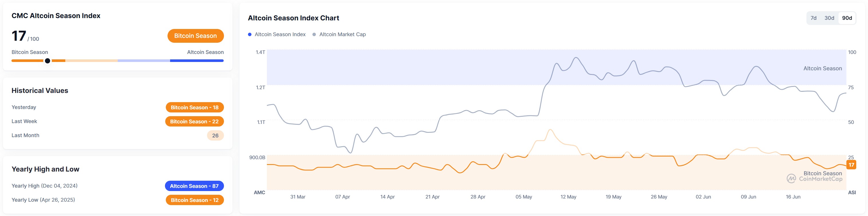
Task: Click the black slider knob on index bar
Action: [48, 61]
